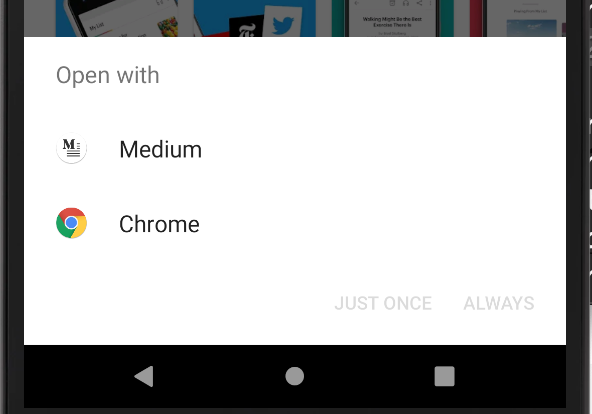The width and height of the screenshot is (592, 414).
Task: Select the JUST ONCE button
Action: click(383, 303)
